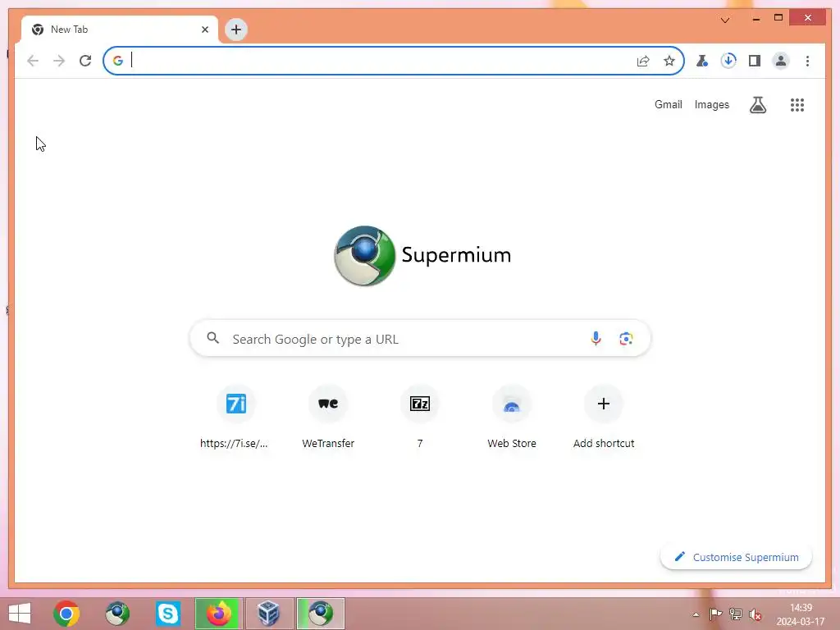Image resolution: width=840 pixels, height=630 pixels.
Task: Open the downloads icon in the toolbar
Action: 728,61
